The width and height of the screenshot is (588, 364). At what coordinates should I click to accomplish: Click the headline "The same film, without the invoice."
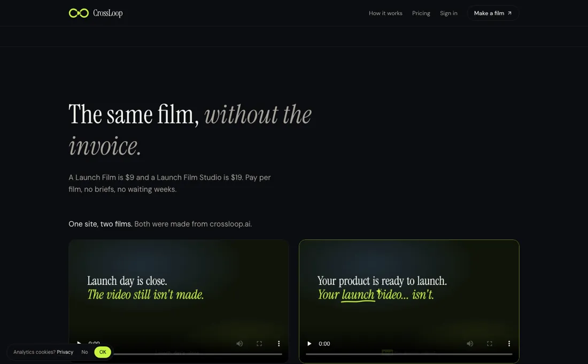(190, 130)
